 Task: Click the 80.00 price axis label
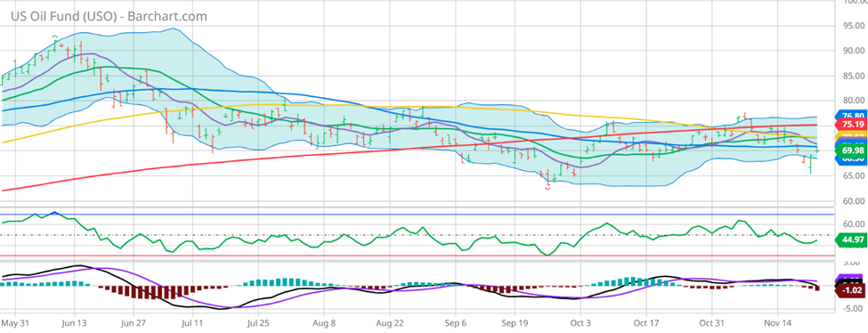point(853,101)
